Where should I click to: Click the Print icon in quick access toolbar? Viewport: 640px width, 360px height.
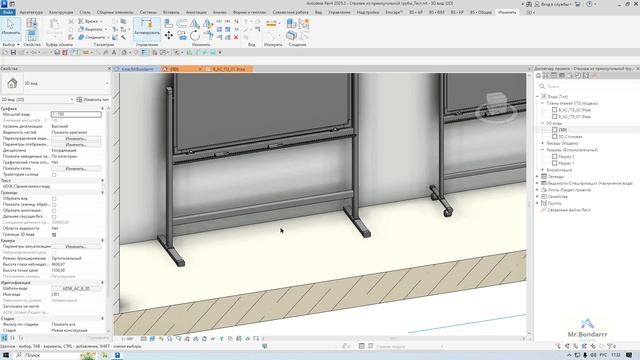(x=57, y=52)
